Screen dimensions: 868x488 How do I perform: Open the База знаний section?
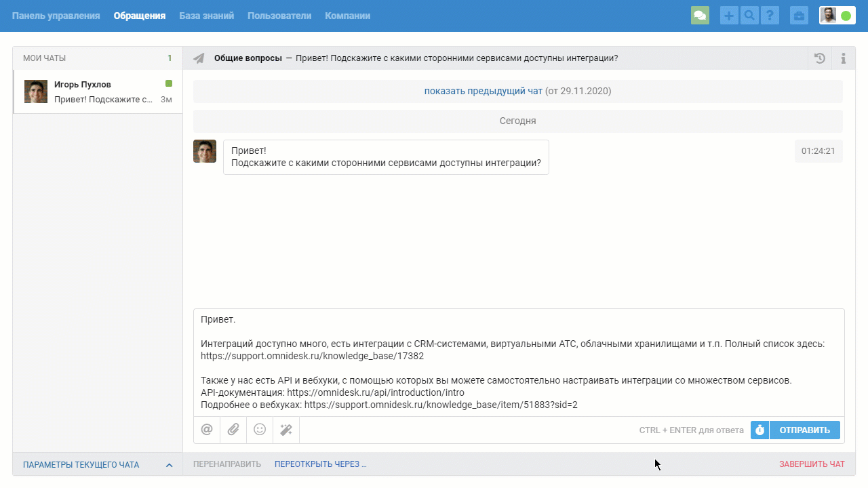tap(207, 16)
